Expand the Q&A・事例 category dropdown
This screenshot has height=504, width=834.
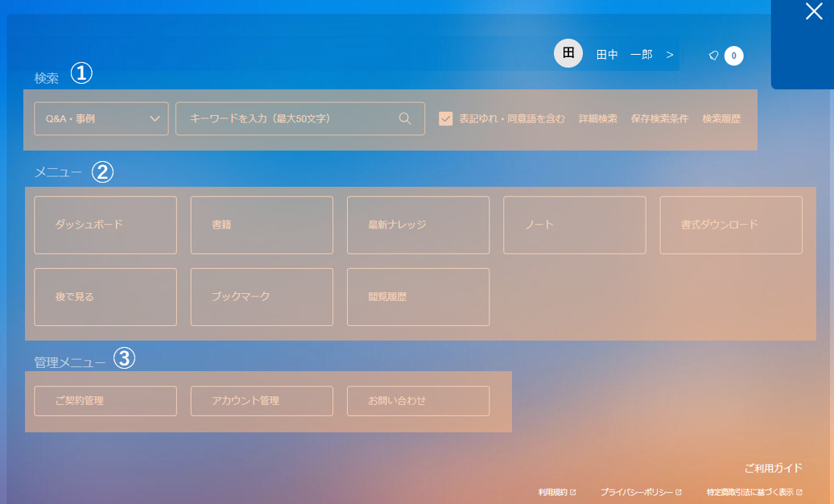coord(101,118)
